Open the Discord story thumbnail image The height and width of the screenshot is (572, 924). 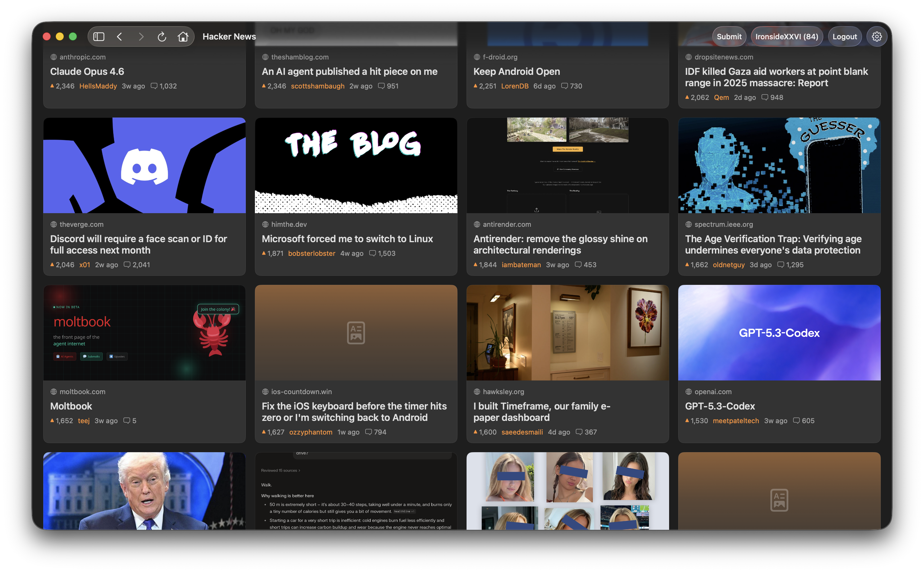pyautogui.click(x=145, y=165)
